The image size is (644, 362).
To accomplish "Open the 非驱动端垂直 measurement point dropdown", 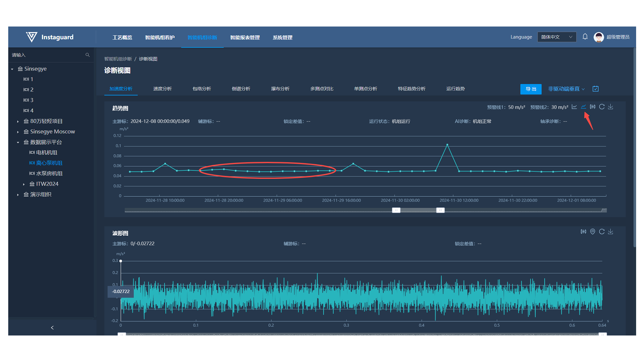I will [x=566, y=89].
